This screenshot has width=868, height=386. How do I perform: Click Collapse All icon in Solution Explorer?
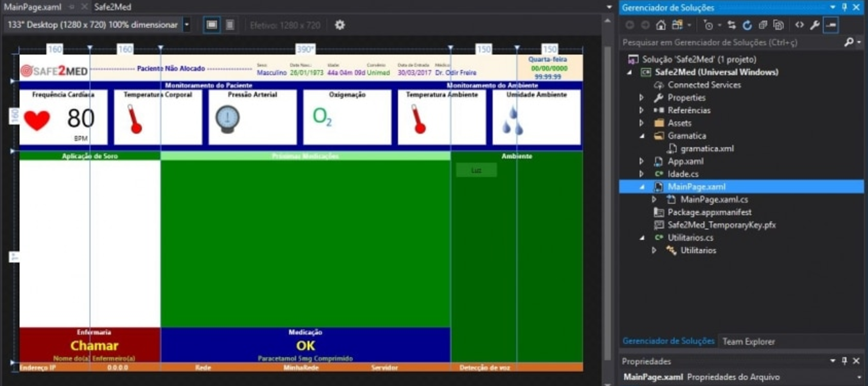point(763,25)
